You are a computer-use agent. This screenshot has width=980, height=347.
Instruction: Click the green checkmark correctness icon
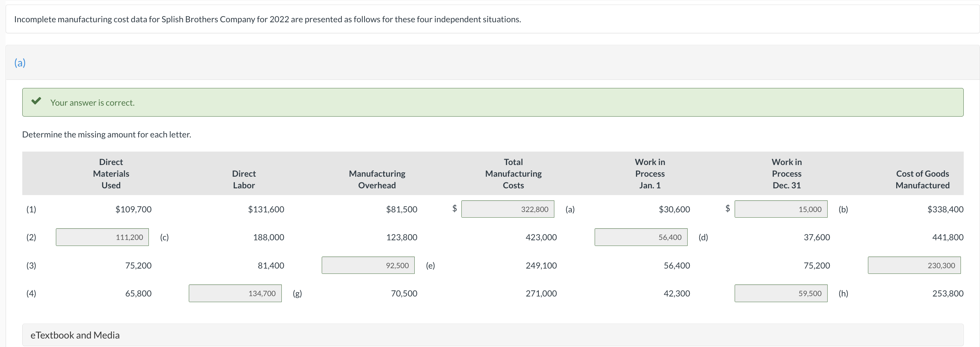pos(37,101)
